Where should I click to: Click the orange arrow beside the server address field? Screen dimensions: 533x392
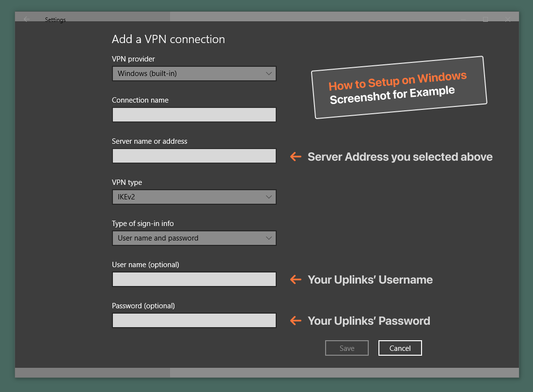pos(296,156)
